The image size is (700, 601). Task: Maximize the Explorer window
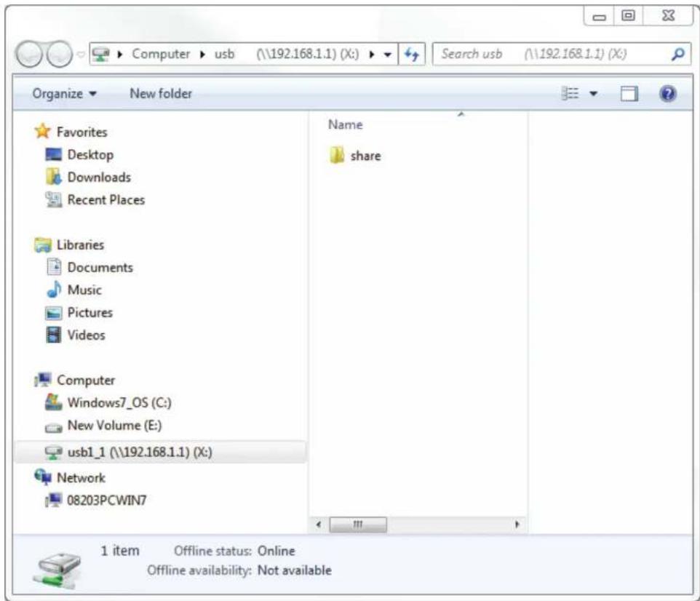tap(628, 16)
